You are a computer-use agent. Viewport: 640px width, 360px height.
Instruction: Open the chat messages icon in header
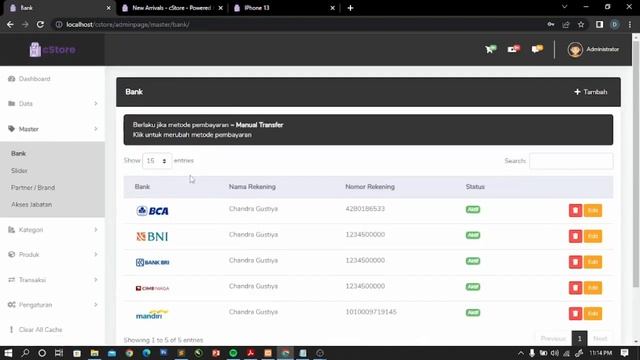click(537, 49)
